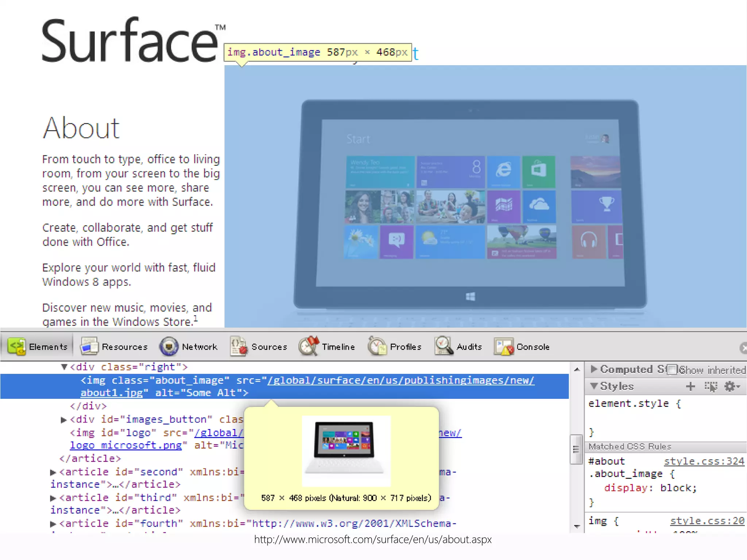Open the Sources panel icon
This screenshot has height=560, width=747.
[239, 346]
